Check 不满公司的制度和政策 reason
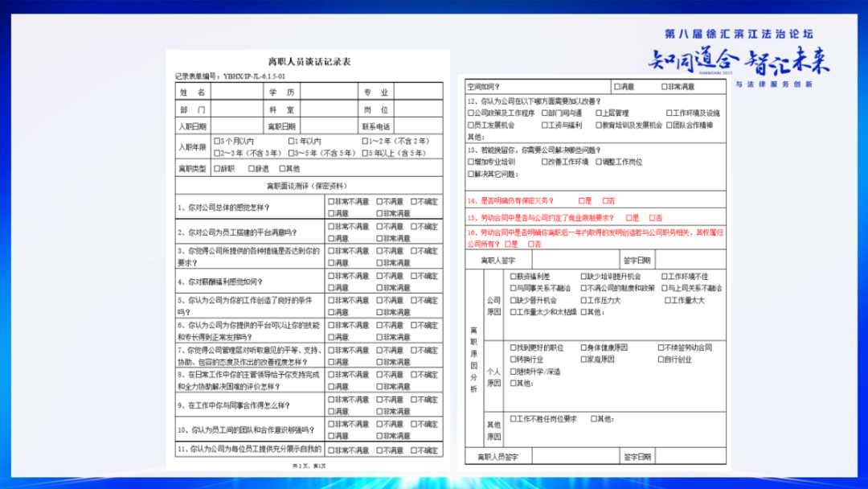This screenshot has width=868, height=489. [583, 288]
